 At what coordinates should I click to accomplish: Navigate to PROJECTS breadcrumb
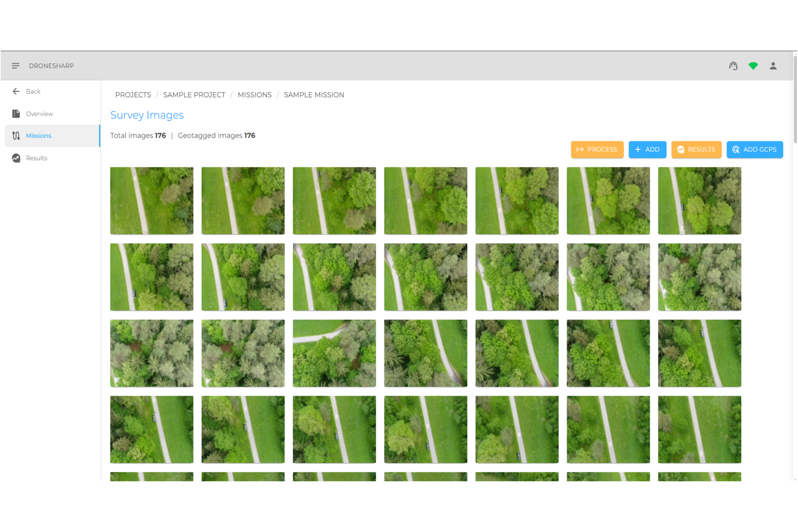(133, 95)
